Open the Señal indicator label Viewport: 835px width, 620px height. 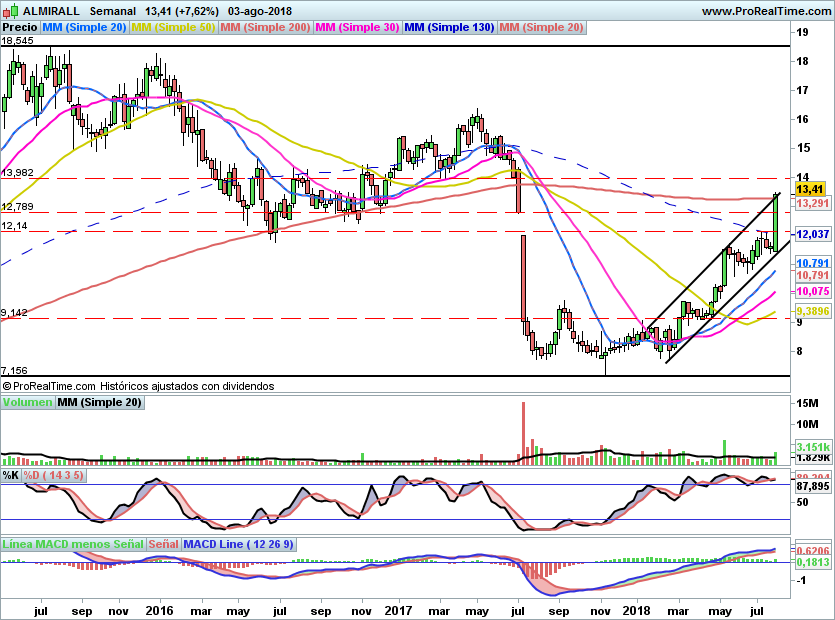[163, 544]
